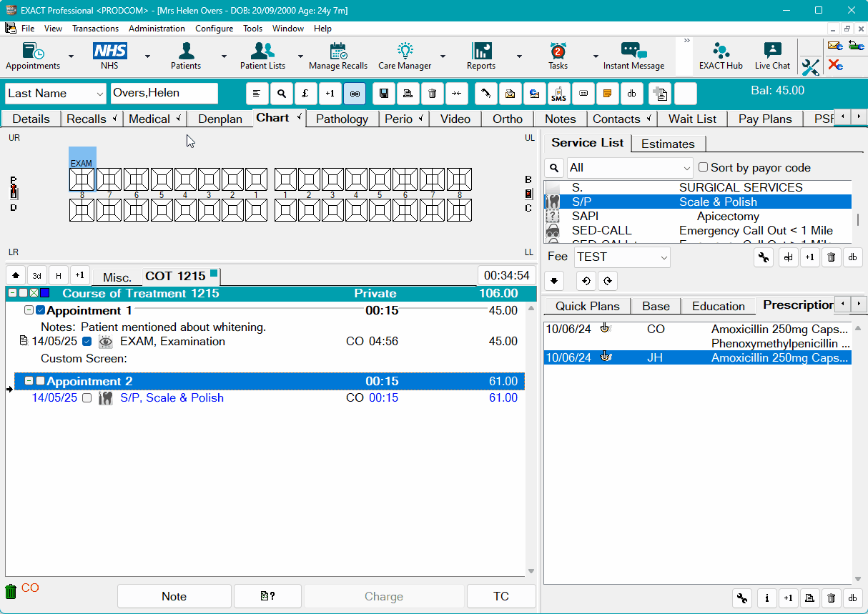Toggle the Sort by payor code checkbox
This screenshot has height=614, width=868.
tap(703, 167)
